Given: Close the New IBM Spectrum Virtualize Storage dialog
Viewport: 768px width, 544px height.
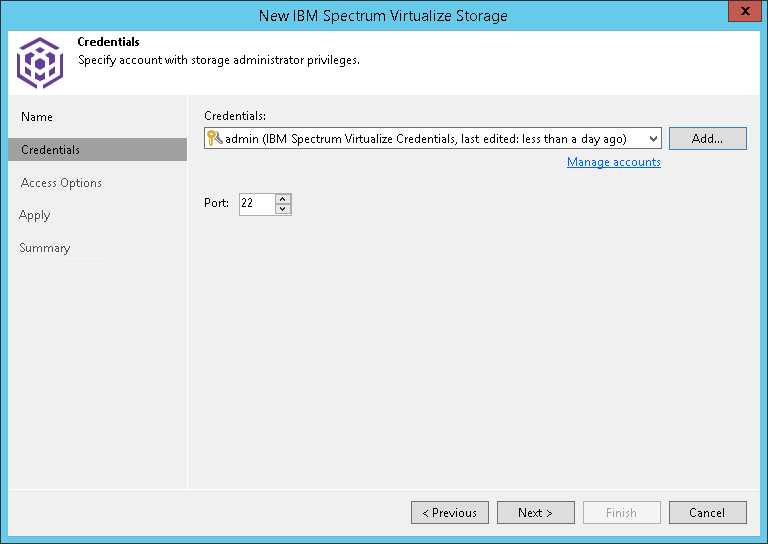Looking at the screenshot, I should [742, 13].
